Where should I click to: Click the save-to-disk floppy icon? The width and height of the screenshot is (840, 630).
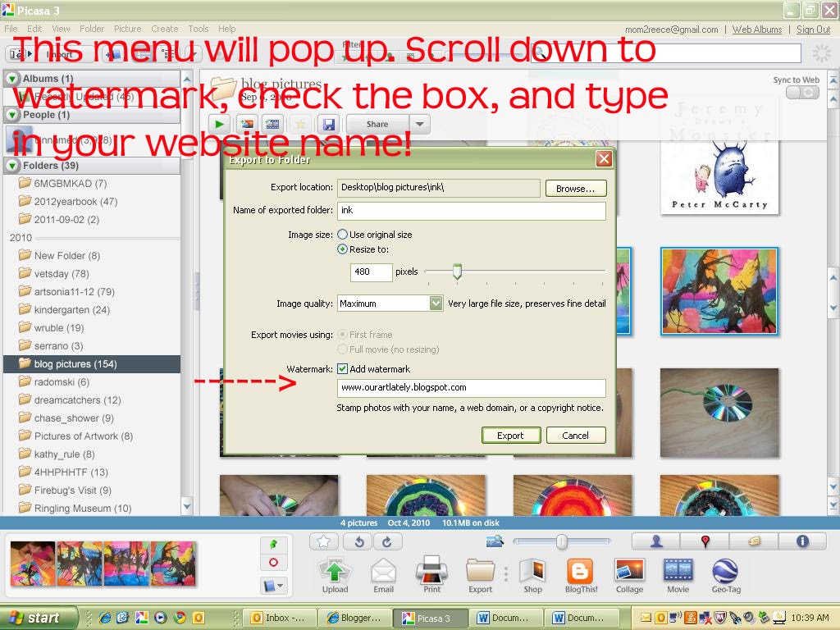click(328, 125)
